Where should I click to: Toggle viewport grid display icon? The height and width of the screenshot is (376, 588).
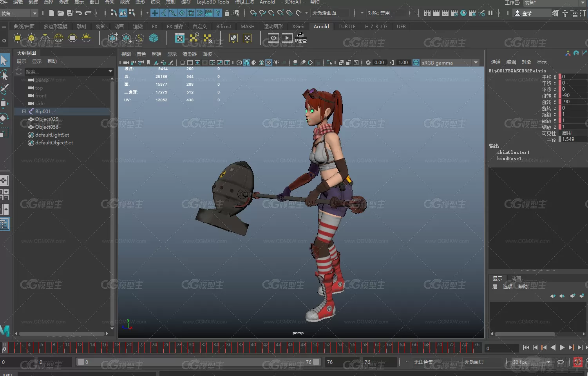tap(182, 63)
